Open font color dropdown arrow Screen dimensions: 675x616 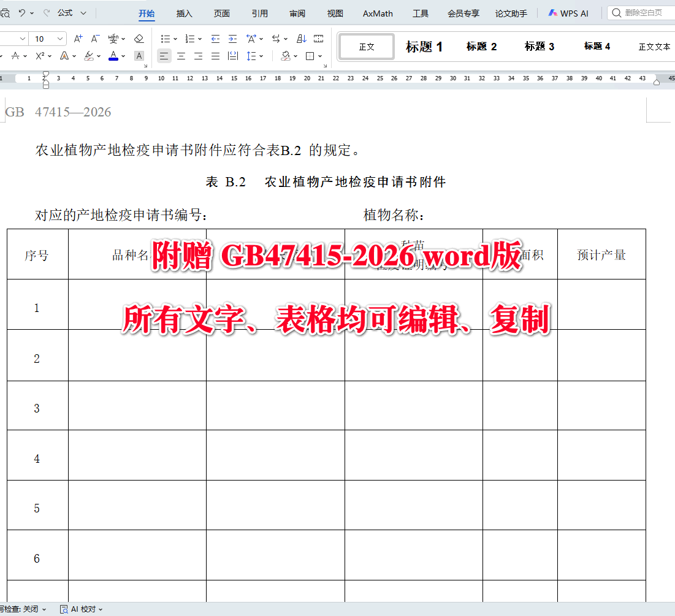coord(123,56)
